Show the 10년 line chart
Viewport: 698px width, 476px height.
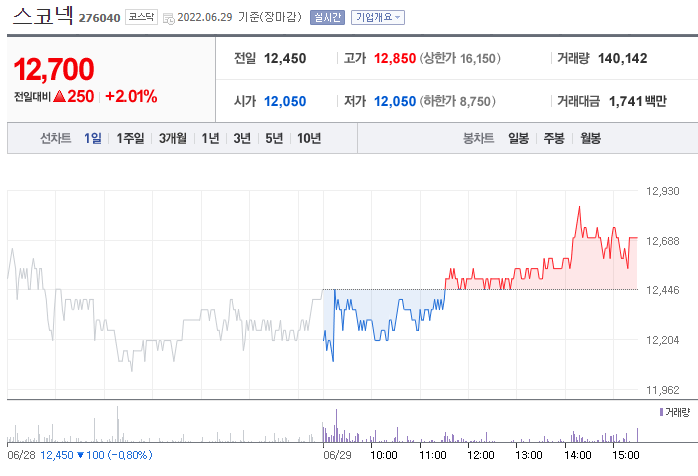click(x=309, y=138)
